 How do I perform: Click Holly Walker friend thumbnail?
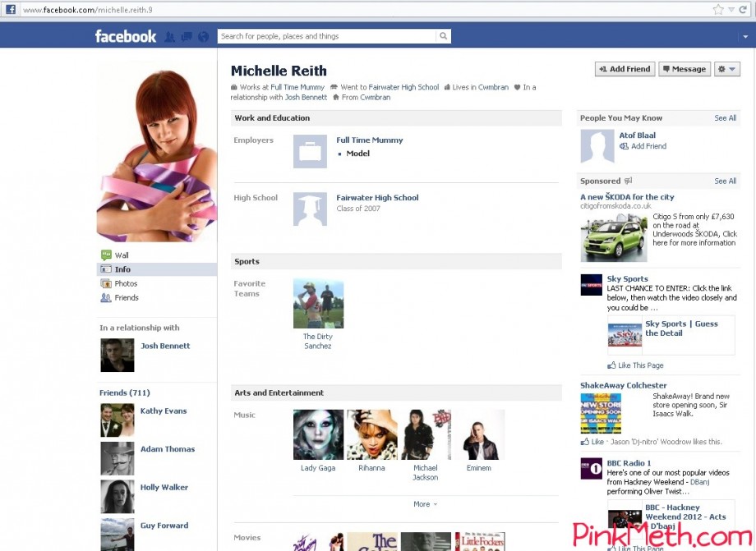(118, 497)
